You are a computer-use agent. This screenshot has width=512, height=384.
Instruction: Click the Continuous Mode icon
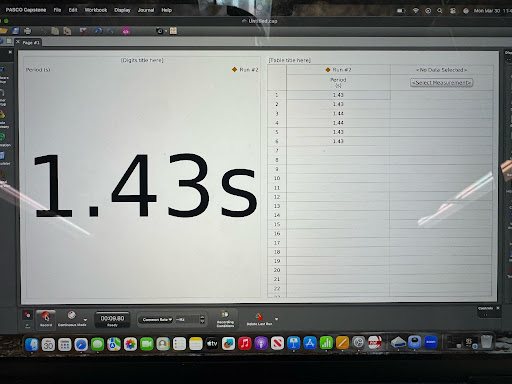tap(72, 315)
